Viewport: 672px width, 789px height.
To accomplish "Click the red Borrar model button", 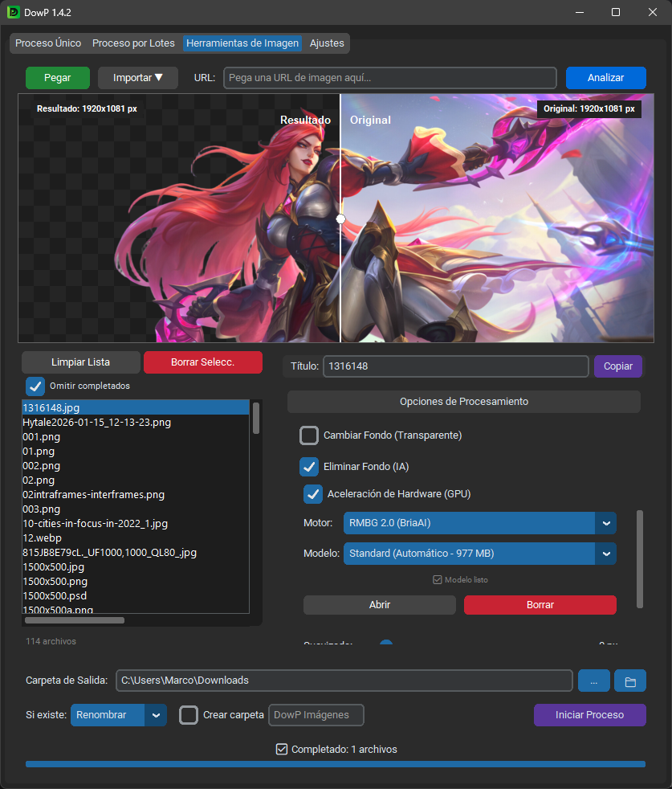I will click(540, 605).
